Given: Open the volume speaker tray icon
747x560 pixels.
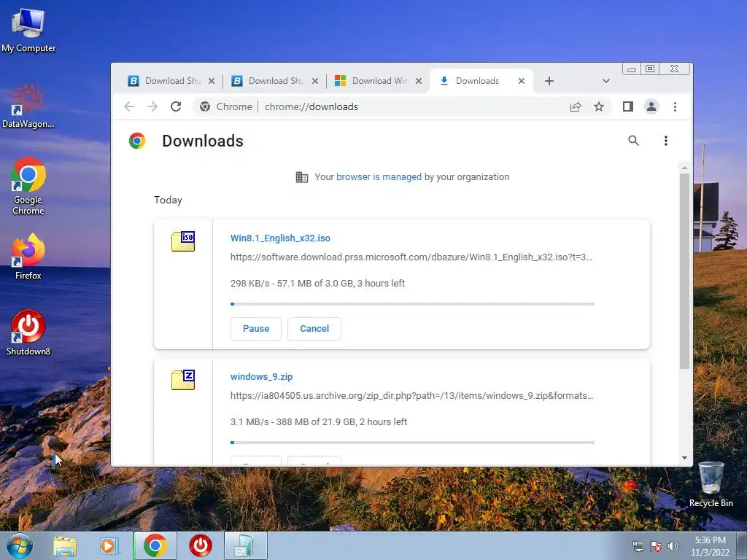Looking at the screenshot, I should pyautogui.click(x=673, y=546).
